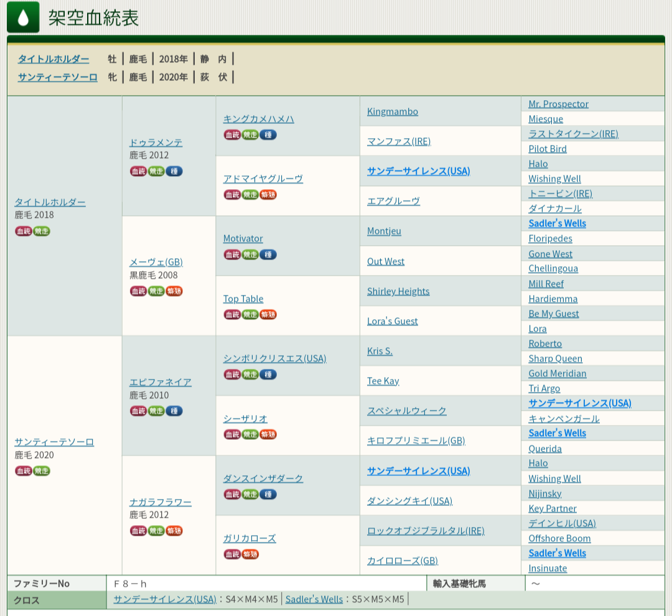The height and width of the screenshot is (616, 672).
Task: Click the '静内' text in the header
Action: click(x=213, y=58)
